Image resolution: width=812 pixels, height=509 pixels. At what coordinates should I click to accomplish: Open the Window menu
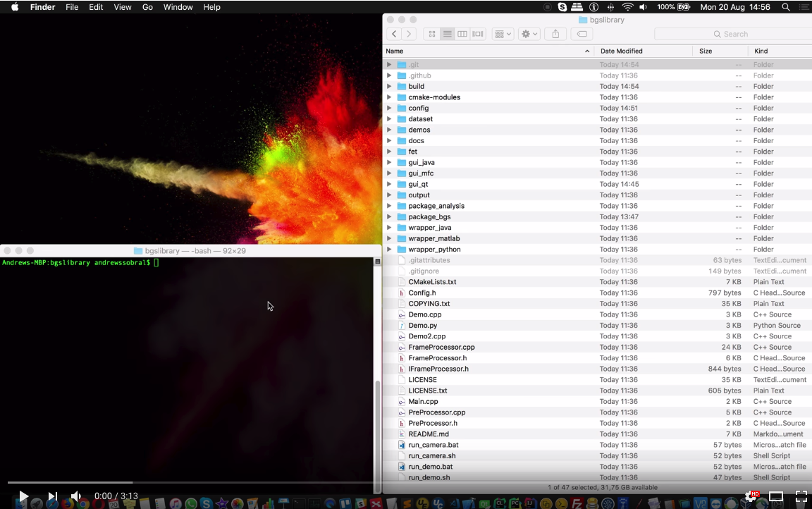click(178, 7)
